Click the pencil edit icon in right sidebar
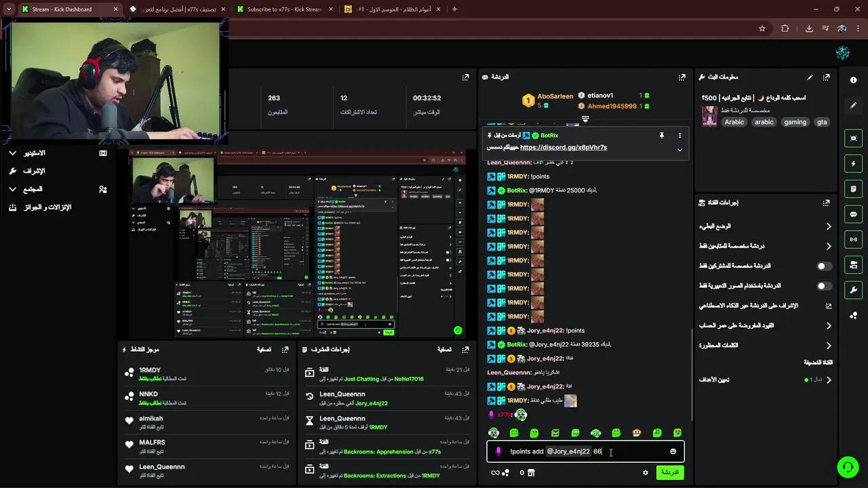 click(x=853, y=105)
